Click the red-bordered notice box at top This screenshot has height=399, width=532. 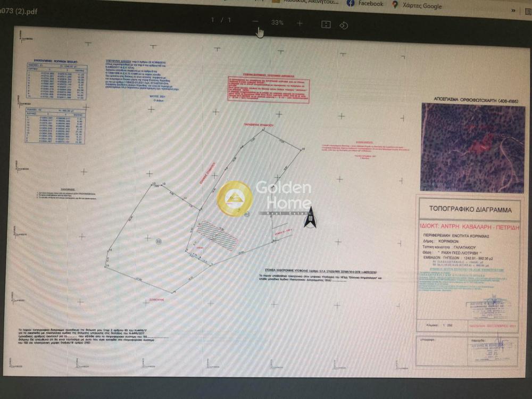(x=261, y=88)
